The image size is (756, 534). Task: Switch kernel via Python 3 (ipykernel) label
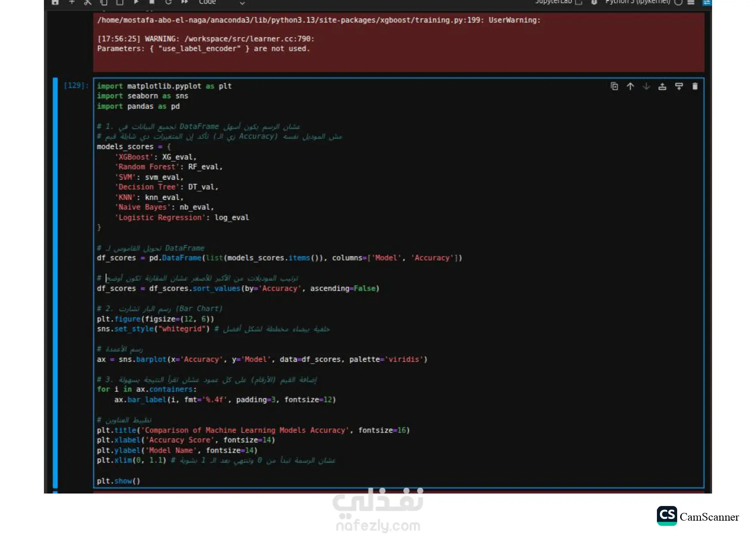coord(638,2)
